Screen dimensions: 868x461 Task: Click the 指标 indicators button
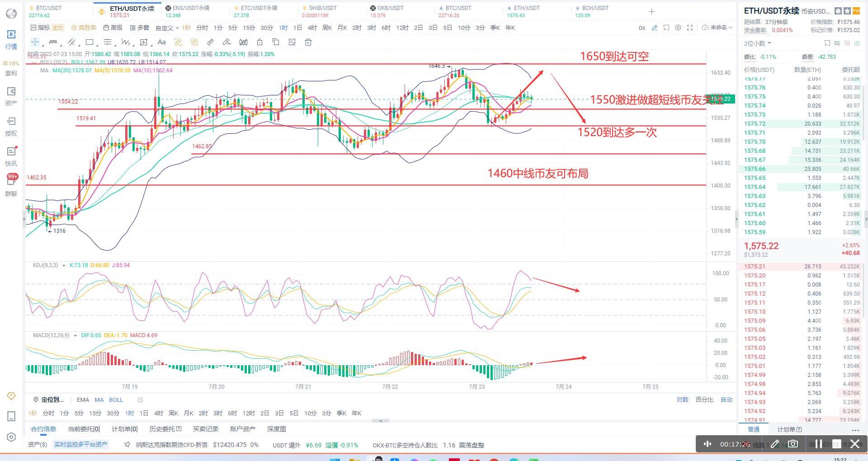40,28
